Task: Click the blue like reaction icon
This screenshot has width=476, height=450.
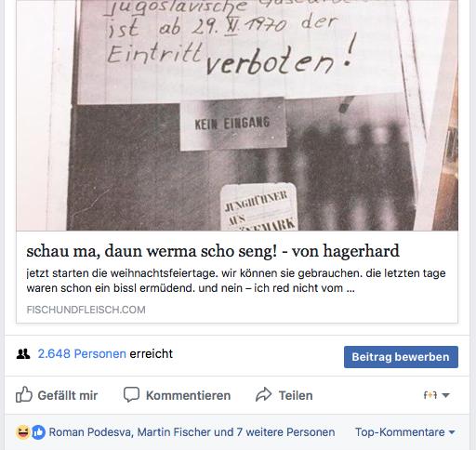Action: (x=38, y=432)
